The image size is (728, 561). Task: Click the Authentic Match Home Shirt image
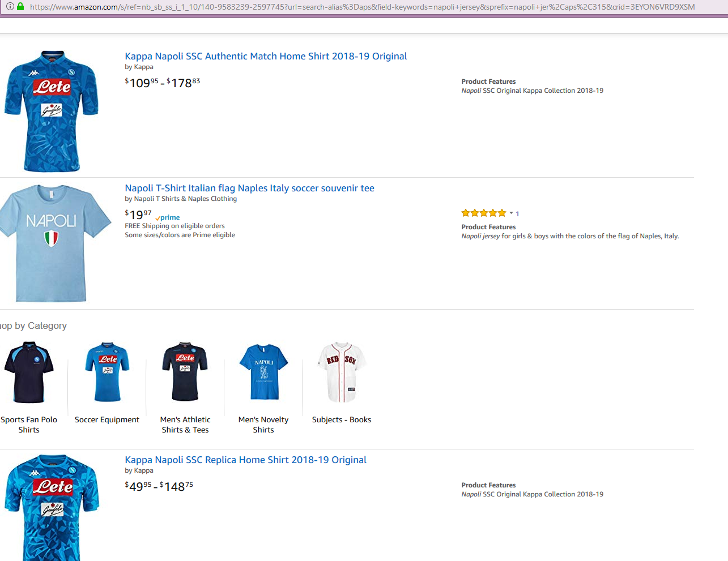click(52, 112)
